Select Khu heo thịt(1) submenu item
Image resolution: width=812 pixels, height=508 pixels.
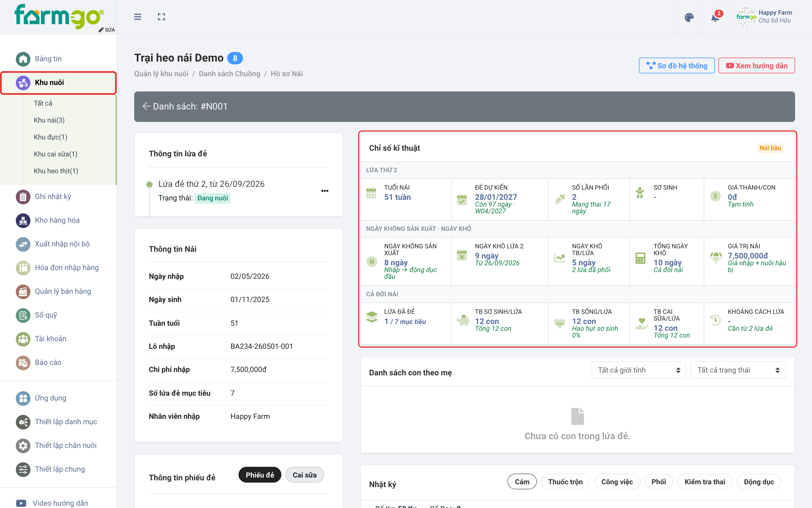tap(56, 171)
